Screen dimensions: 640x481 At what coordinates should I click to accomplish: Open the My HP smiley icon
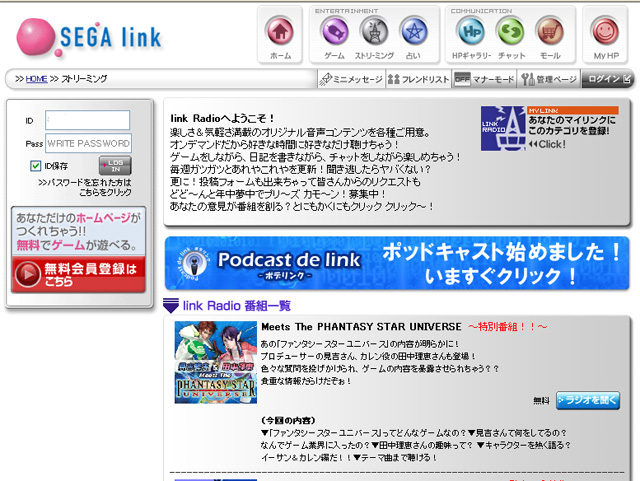(x=605, y=31)
